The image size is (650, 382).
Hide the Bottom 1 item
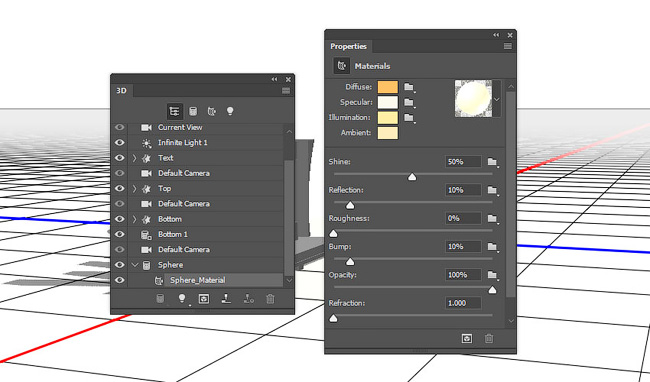119,234
